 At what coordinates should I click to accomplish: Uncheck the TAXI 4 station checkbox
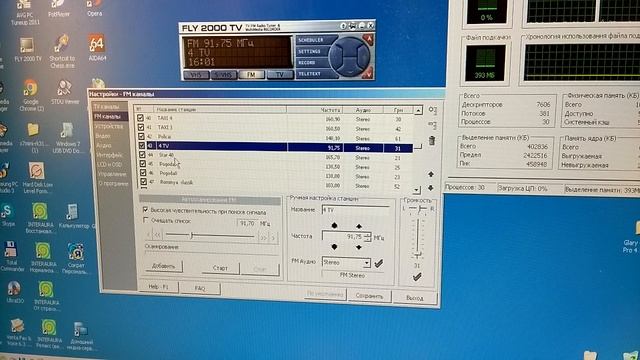tap(140, 118)
